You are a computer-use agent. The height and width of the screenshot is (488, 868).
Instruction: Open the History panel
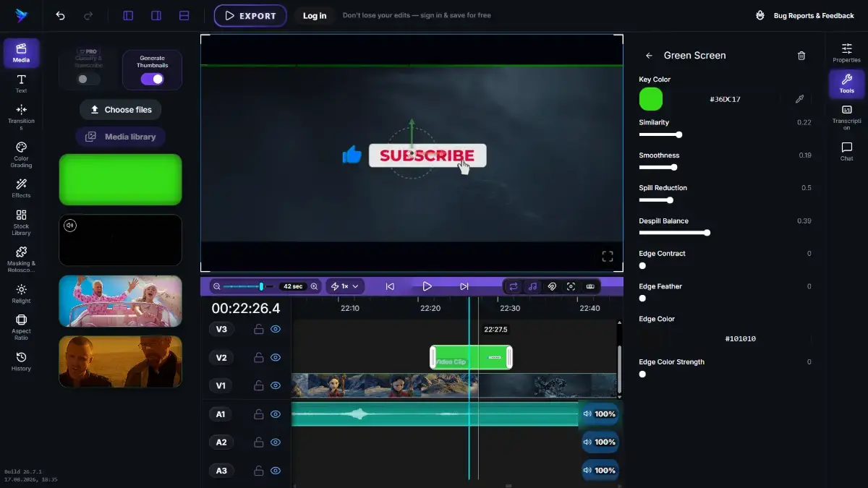coord(21,361)
